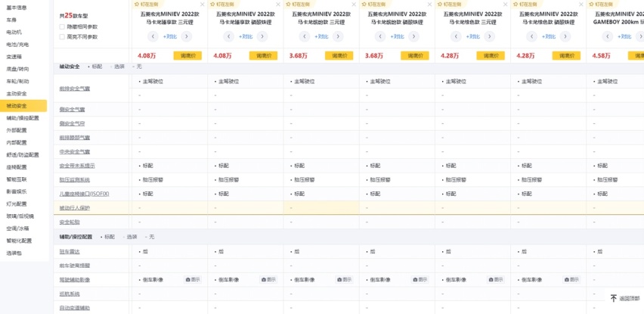Viewport: 644px width, 314px height.
Task: Open 安全带未系提示 parameter link
Action: coord(77,166)
